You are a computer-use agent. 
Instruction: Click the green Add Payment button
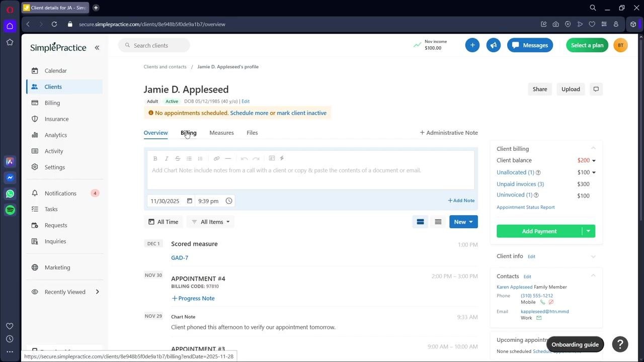[539, 231]
